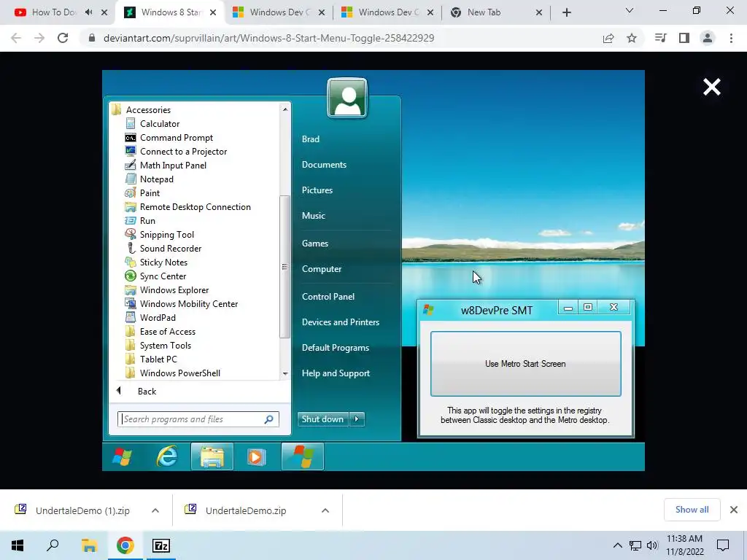
Task: Open the share this page icon
Action: point(608,38)
